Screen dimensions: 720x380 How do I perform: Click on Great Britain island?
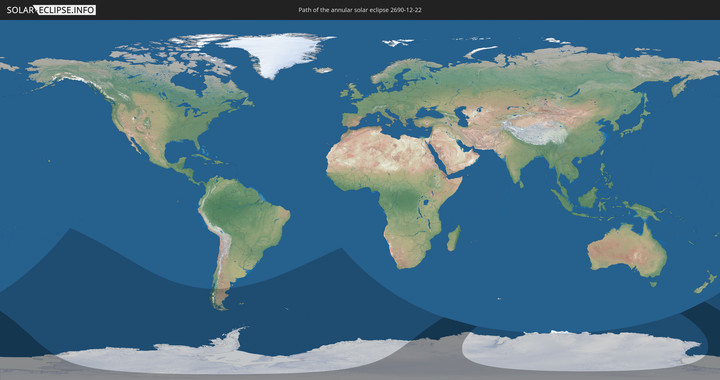(353, 92)
